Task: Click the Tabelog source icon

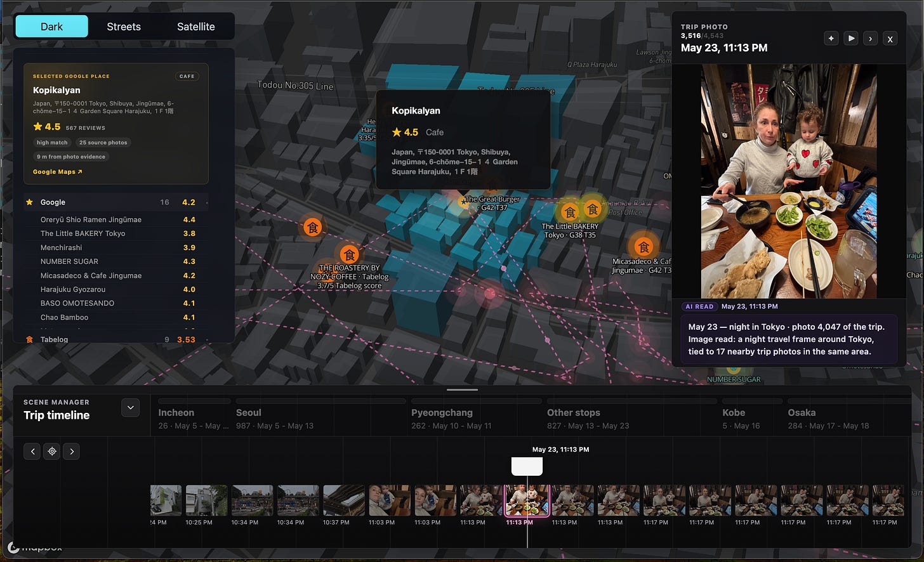Action: point(29,339)
